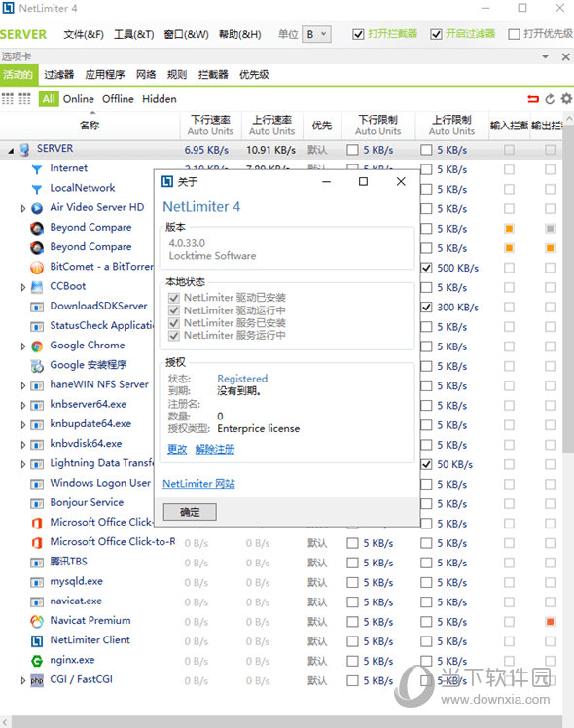
Task: Click the Google installer icon
Action: [37, 366]
